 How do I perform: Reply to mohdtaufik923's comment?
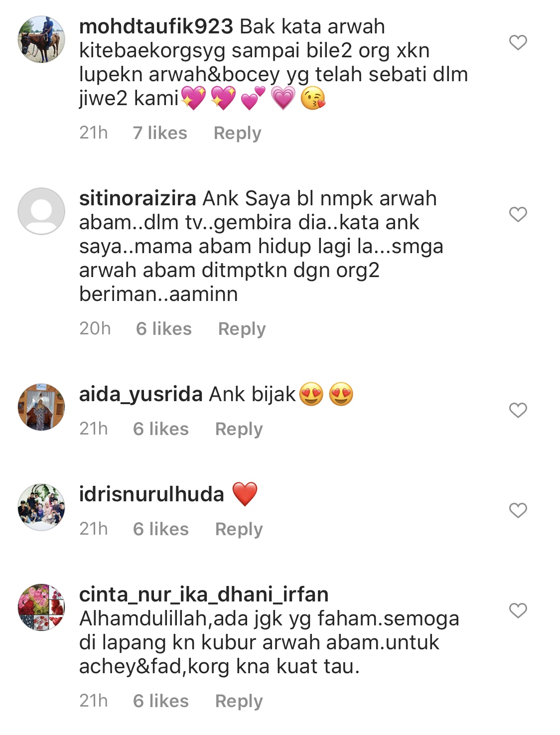point(237,133)
